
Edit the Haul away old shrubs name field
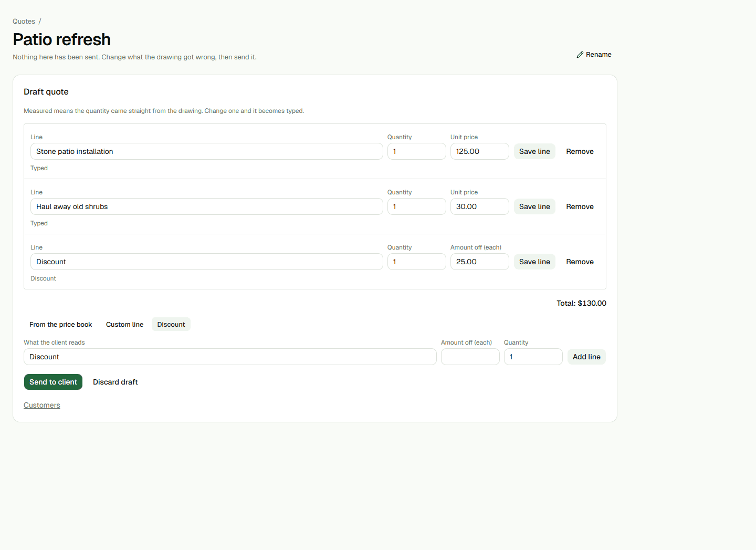pos(207,206)
